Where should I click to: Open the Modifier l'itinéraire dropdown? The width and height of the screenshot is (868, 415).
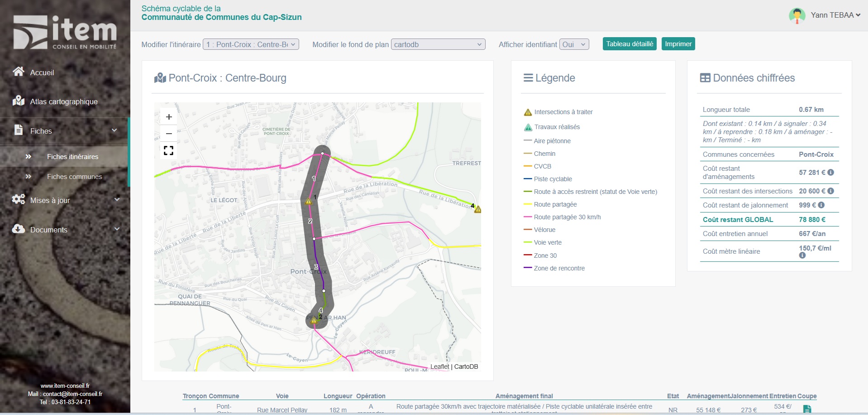(251, 44)
